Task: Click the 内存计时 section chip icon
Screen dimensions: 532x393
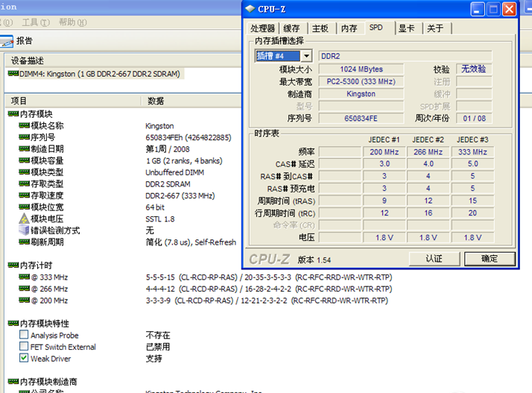Action: pos(13,265)
